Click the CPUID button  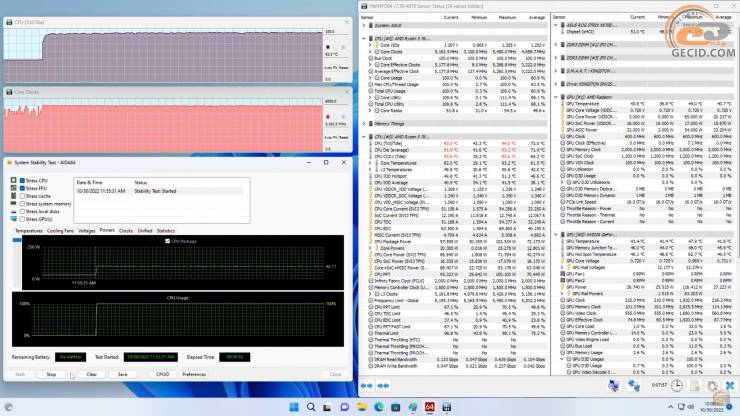tap(162, 374)
